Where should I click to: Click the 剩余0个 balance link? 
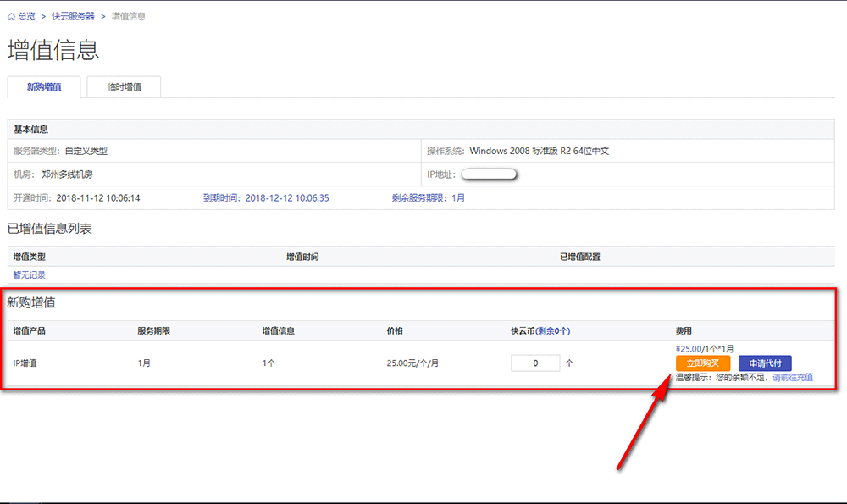click(x=552, y=331)
